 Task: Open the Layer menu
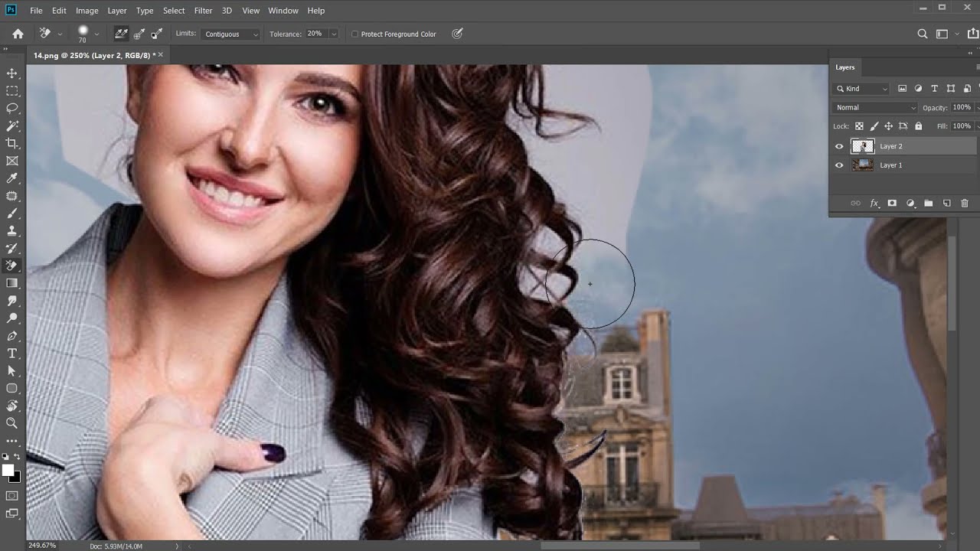click(x=117, y=11)
